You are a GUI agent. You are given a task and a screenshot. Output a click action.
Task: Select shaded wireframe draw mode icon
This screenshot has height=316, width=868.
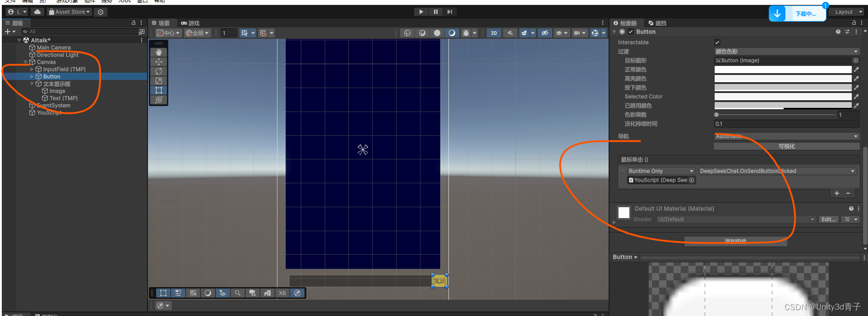[422, 33]
